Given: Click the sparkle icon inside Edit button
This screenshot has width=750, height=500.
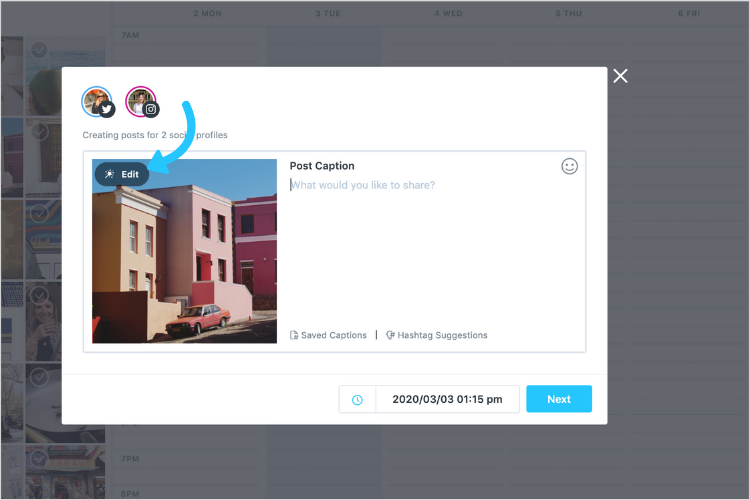Looking at the screenshot, I should (x=110, y=174).
